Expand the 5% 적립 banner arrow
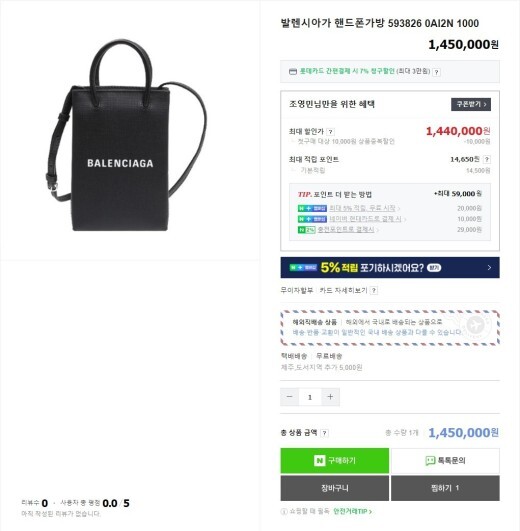The width and height of the screenshot is (520, 531). pos(489,268)
